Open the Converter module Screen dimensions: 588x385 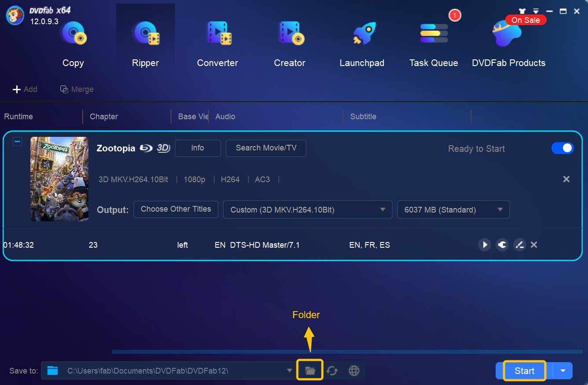(217, 42)
